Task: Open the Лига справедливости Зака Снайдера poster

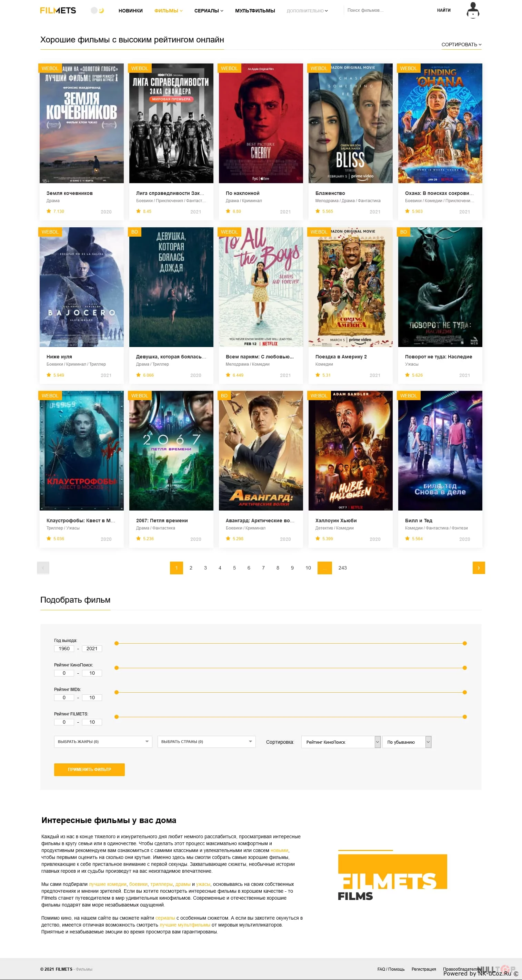Action: pos(171,123)
